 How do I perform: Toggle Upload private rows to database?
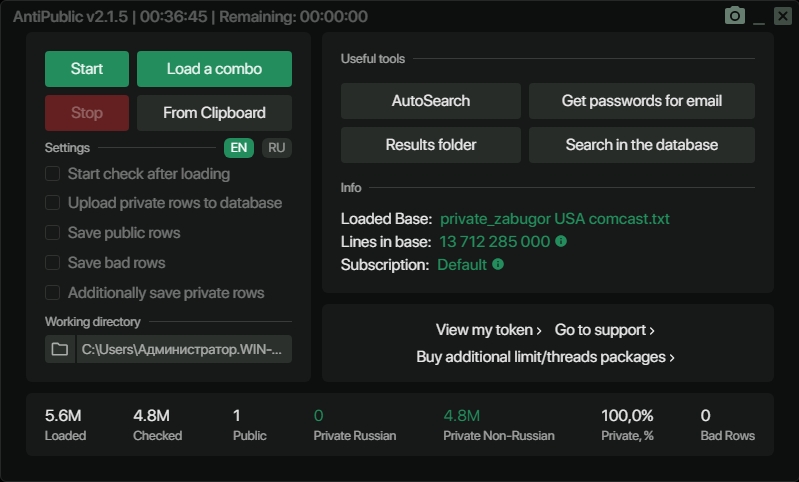(52, 203)
